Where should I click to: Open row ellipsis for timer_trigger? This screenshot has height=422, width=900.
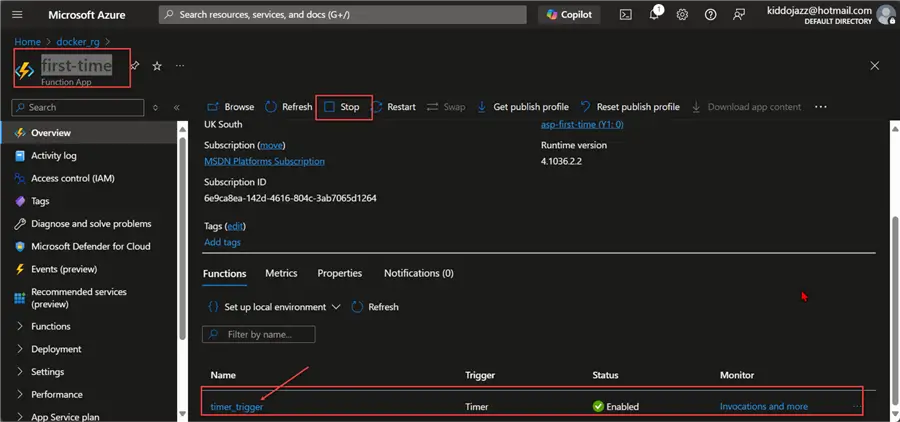tap(858, 406)
